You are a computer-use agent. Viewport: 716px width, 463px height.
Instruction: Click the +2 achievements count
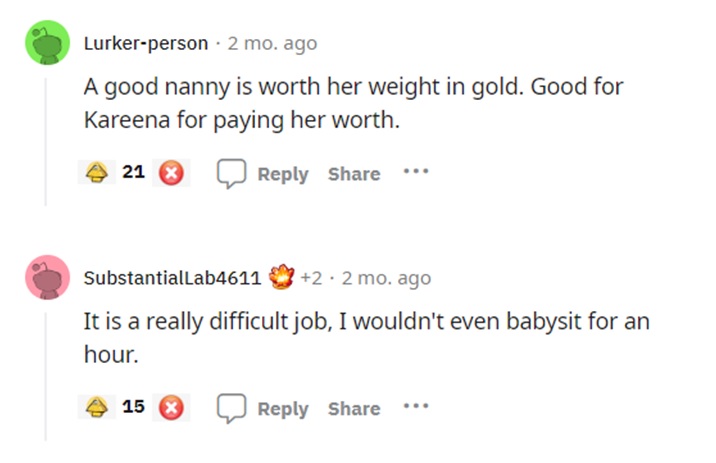click(310, 278)
